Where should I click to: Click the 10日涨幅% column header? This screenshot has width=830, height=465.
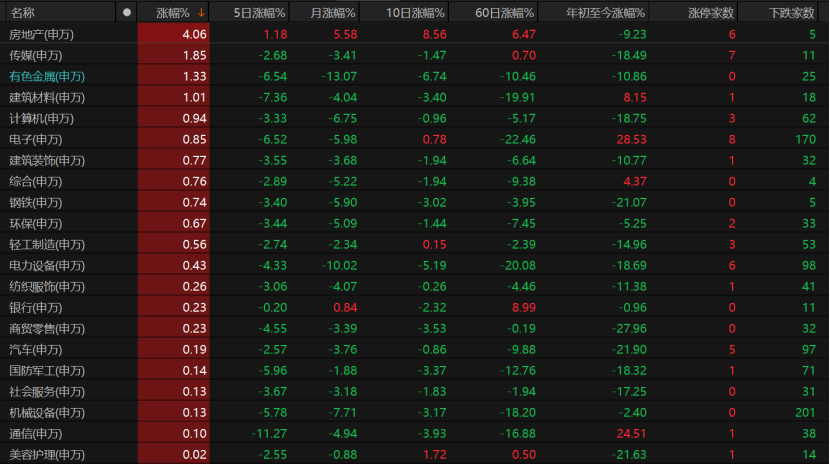[x=415, y=13]
